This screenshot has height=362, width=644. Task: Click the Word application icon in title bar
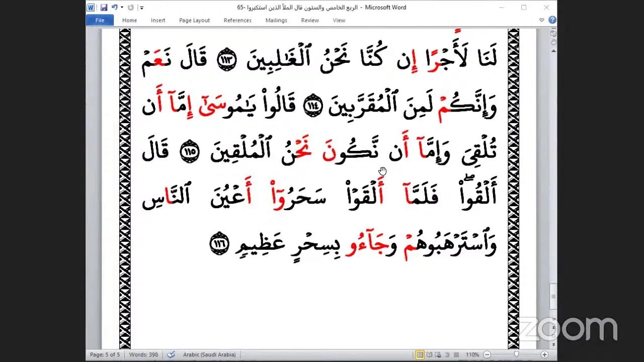[x=91, y=8]
